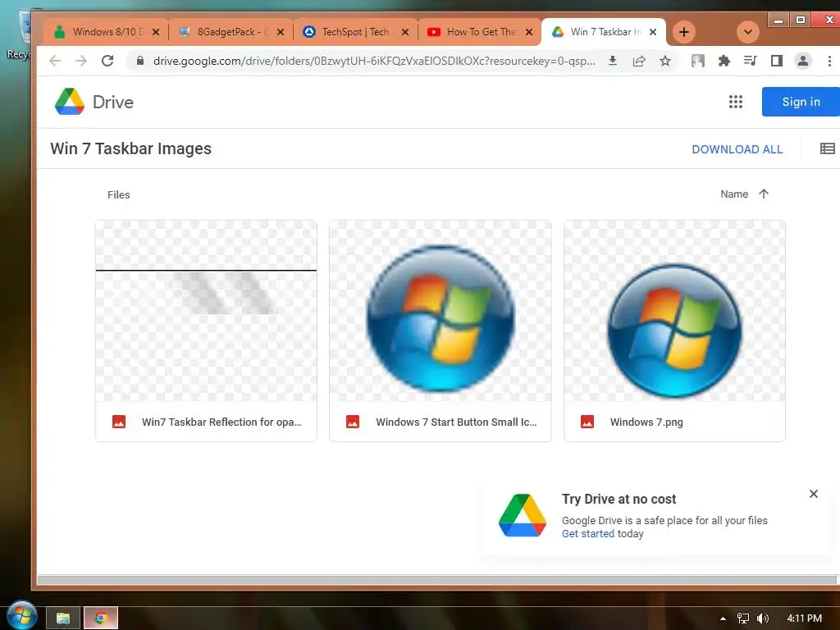Reverse sort direction with the arrow
The width and height of the screenshot is (840, 630).
click(x=764, y=194)
